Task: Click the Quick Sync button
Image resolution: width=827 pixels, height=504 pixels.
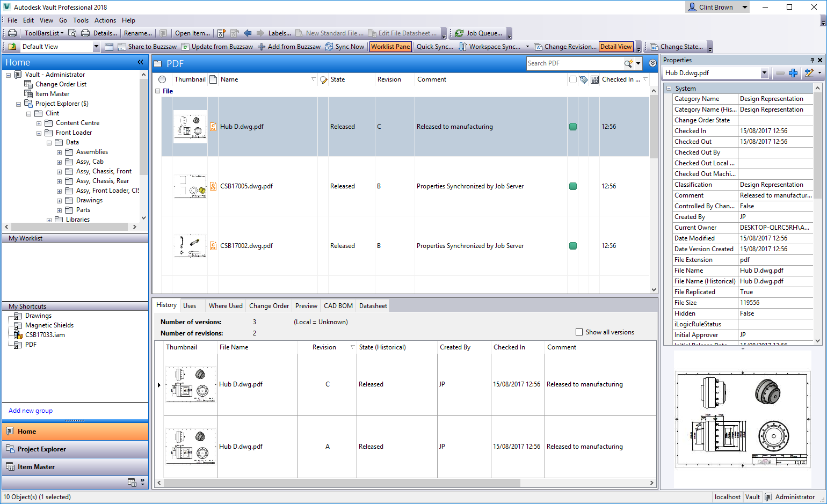Action: [x=435, y=47]
